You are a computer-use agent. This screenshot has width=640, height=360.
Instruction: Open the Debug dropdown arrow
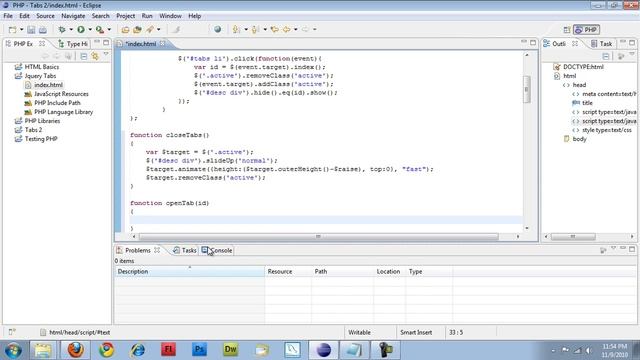[x=71, y=29]
